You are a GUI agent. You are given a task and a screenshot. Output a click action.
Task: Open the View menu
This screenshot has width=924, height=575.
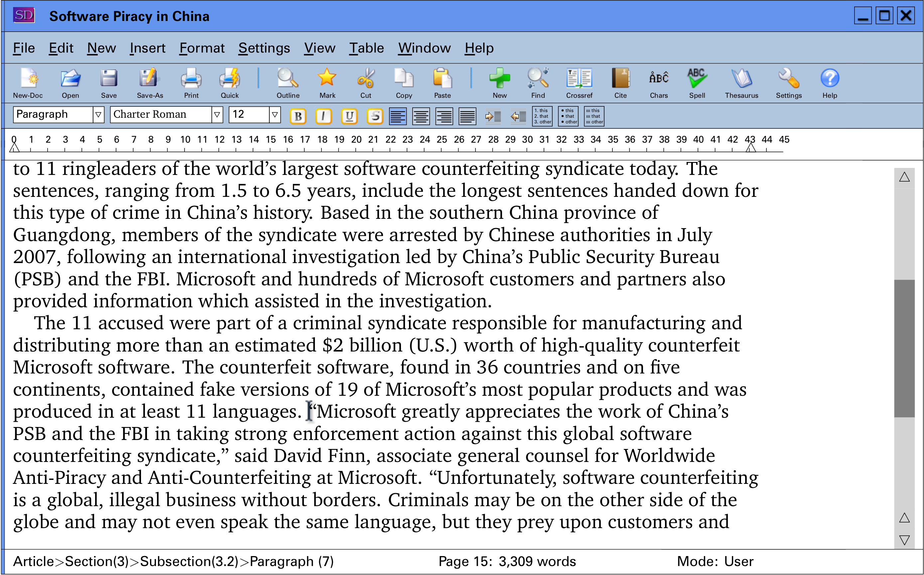[x=319, y=48]
